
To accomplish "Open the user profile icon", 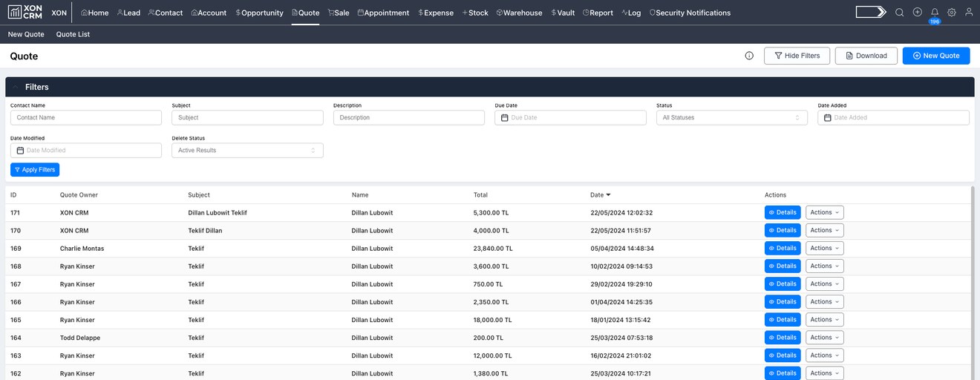I will pyautogui.click(x=969, y=13).
